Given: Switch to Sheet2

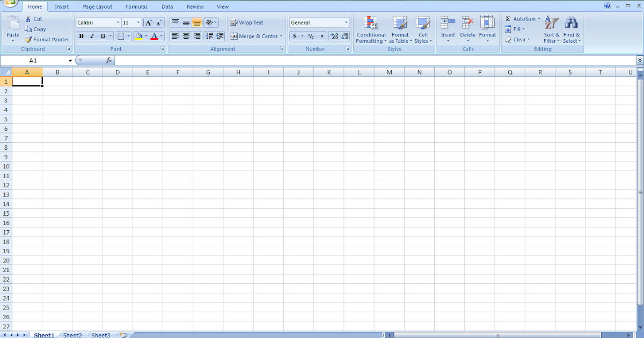Looking at the screenshot, I should point(72,335).
